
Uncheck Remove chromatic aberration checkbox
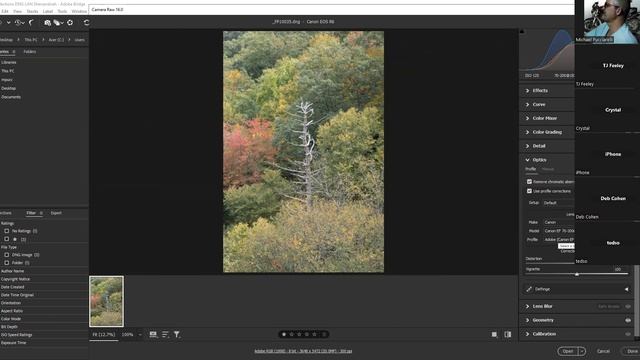coord(529,182)
